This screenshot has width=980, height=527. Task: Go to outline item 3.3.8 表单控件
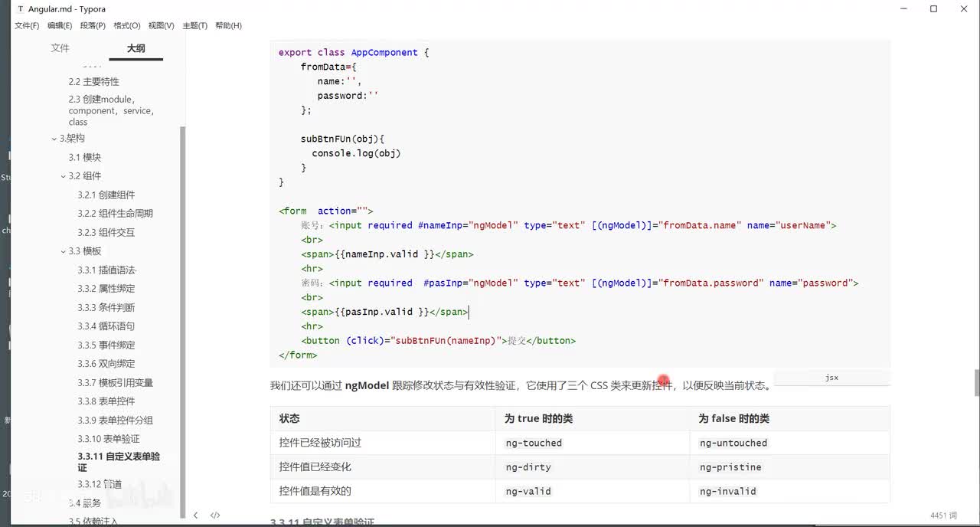tap(106, 401)
